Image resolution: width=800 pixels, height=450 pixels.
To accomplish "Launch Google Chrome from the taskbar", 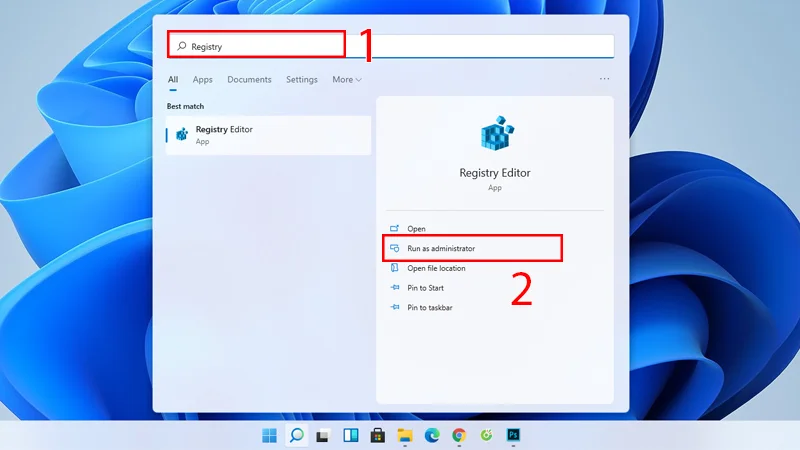I will (x=459, y=435).
